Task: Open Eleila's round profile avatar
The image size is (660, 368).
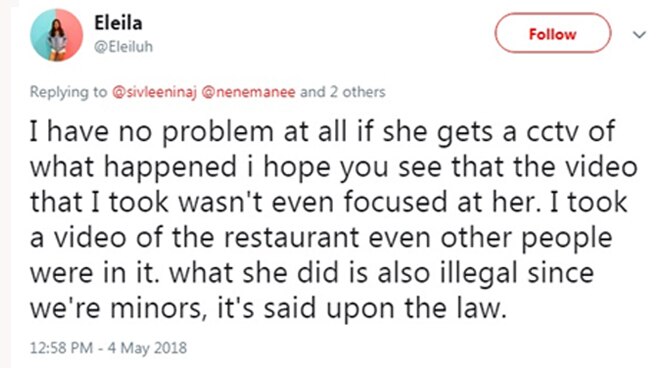Action: 56,35
